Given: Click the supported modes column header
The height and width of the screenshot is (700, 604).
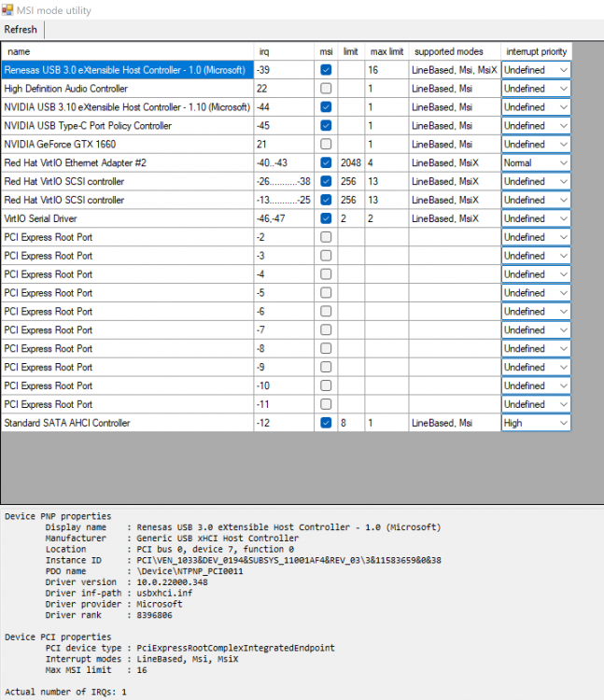Looking at the screenshot, I should [x=455, y=51].
